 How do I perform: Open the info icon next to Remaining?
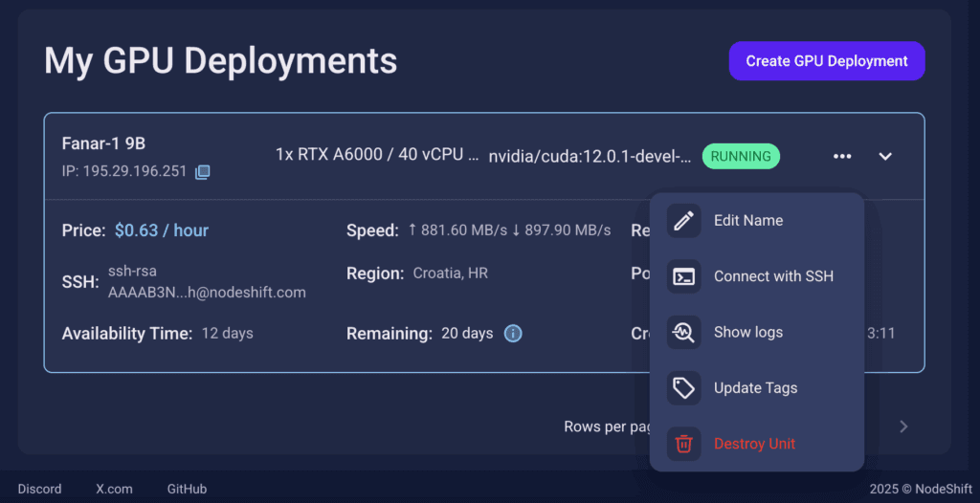[x=513, y=334]
